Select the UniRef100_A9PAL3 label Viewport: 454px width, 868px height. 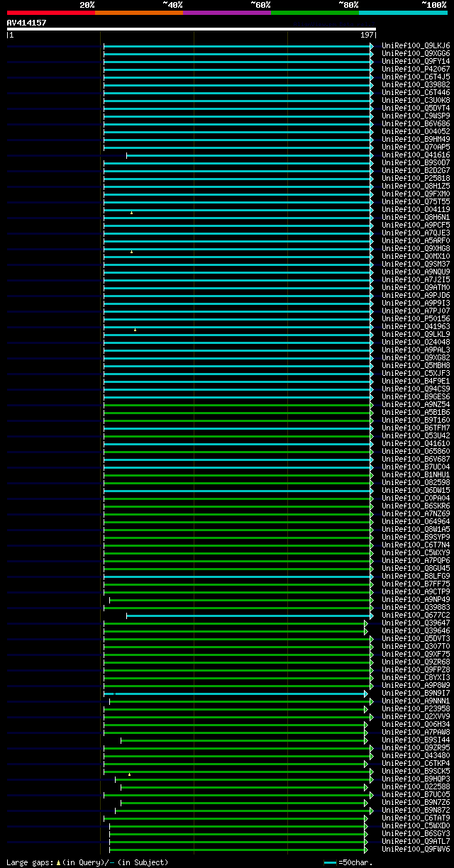(x=416, y=350)
